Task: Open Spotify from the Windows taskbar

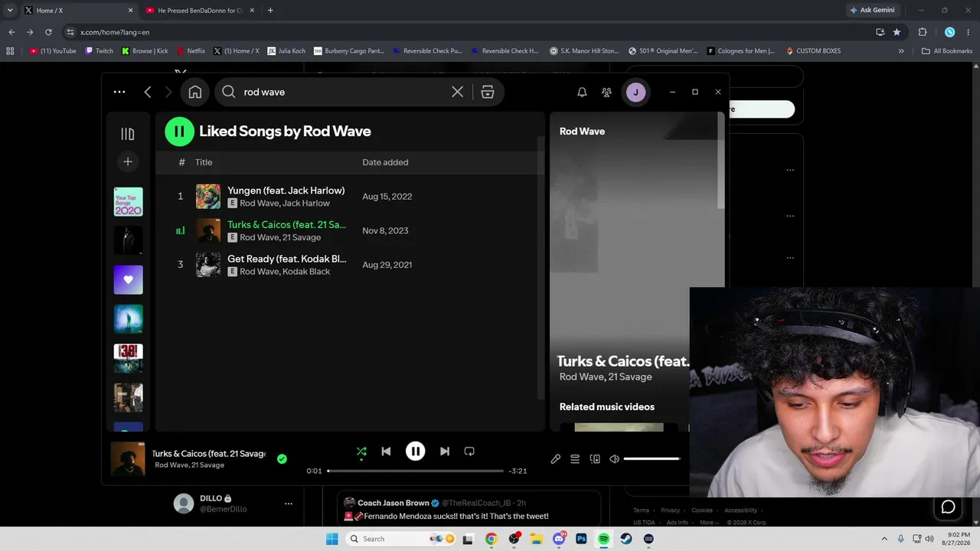Action: click(x=603, y=539)
